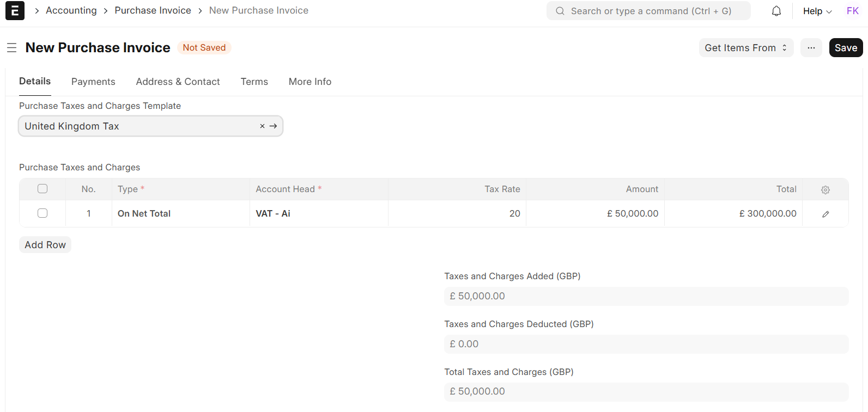
Task: Clear the United Kingdom Tax template field
Action: (x=262, y=126)
